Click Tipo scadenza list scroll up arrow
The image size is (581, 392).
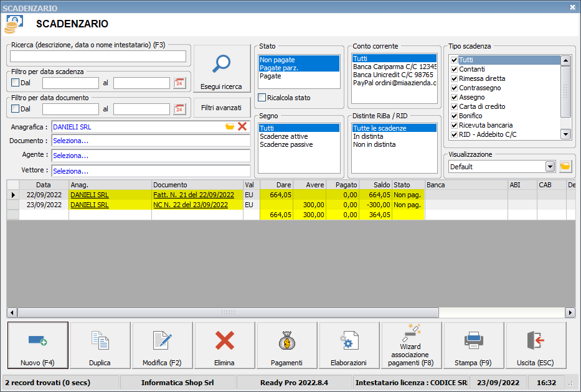click(x=565, y=60)
